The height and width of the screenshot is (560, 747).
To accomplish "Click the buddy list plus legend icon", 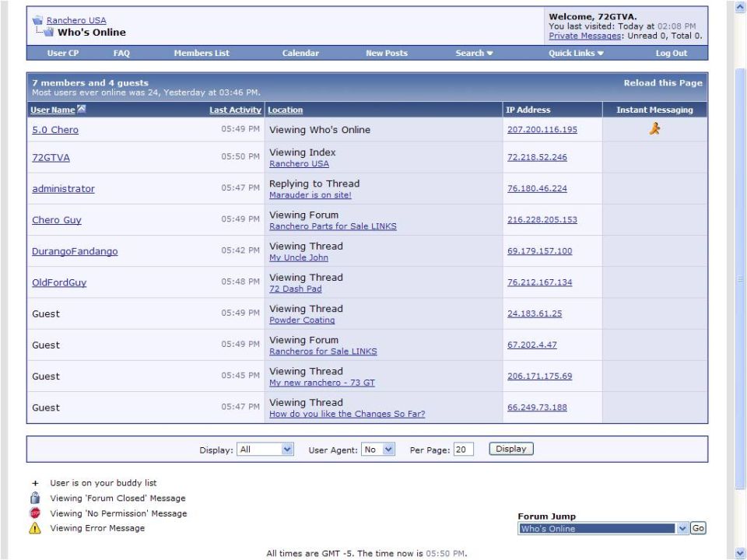I will coord(35,483).
